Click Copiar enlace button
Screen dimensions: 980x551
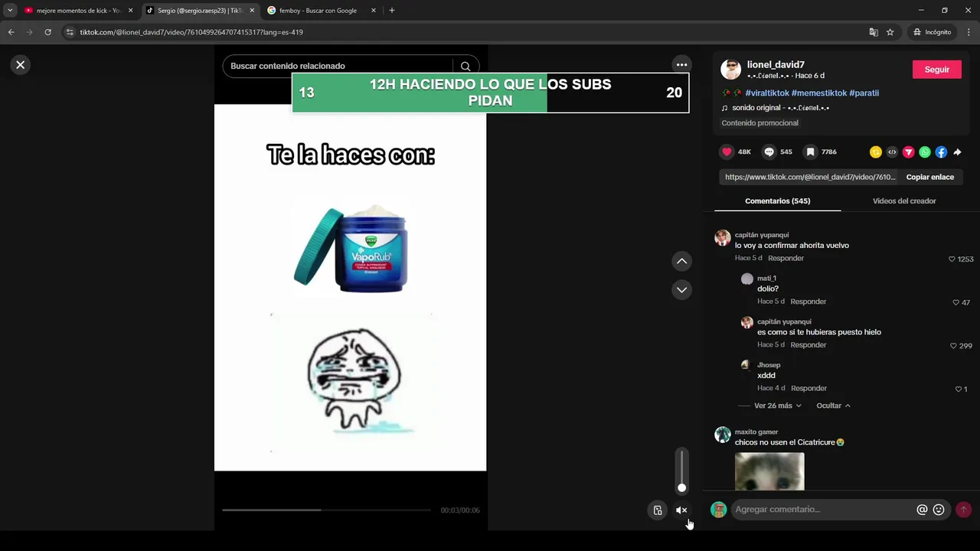[930, 177]
